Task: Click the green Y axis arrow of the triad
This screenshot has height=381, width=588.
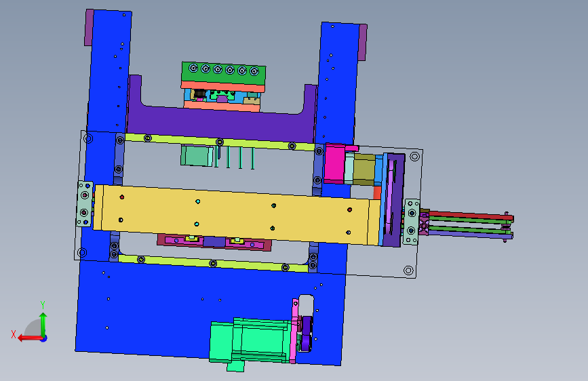Action: [43, 324]
